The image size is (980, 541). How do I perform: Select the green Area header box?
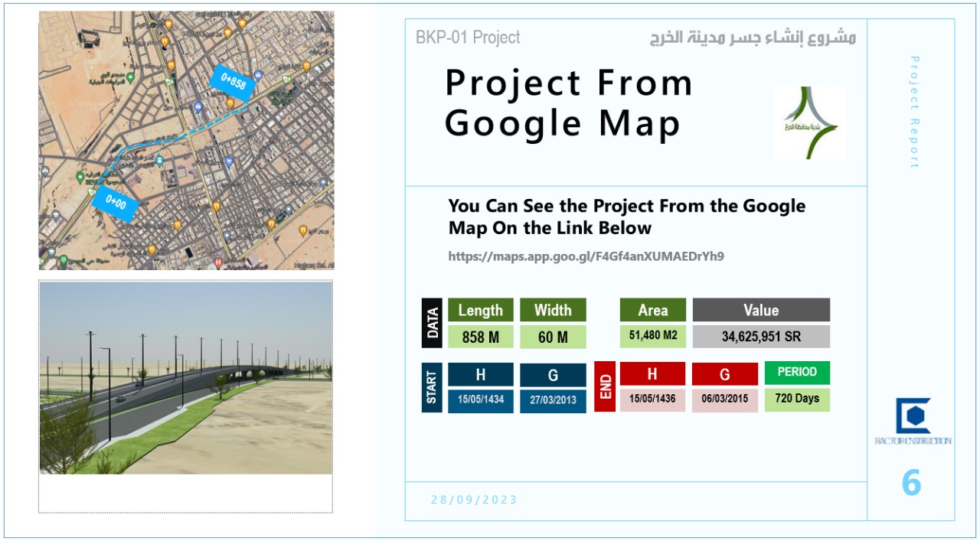[x=652, y=310]
